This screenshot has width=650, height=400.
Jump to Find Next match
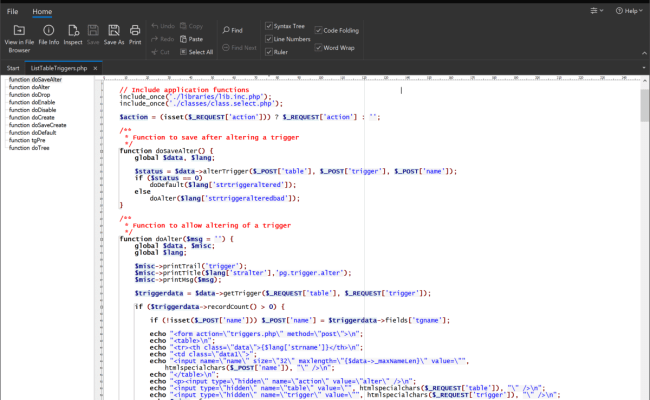239,48
